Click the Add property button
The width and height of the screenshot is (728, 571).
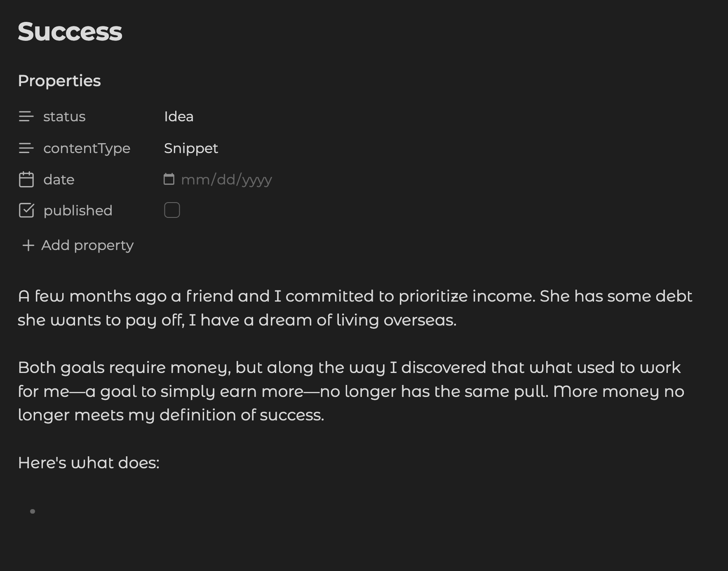tap(87, 245)
